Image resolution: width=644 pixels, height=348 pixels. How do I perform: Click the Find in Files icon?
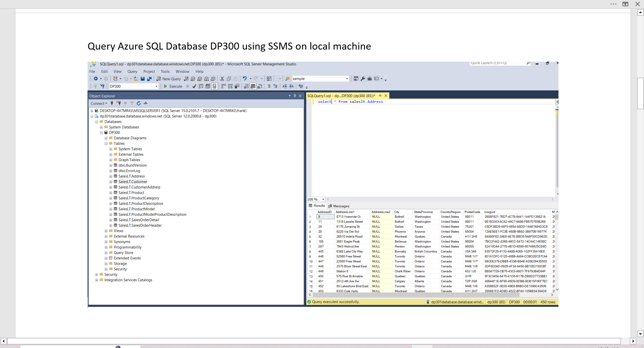[x=288, y=79]
